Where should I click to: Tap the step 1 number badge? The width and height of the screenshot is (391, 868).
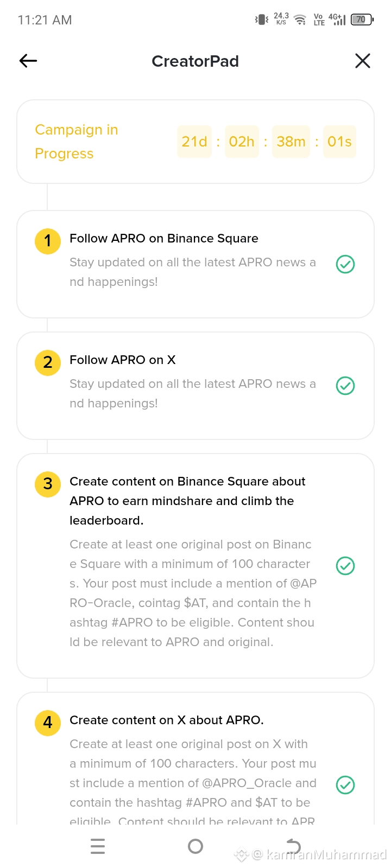click(48, 241)
